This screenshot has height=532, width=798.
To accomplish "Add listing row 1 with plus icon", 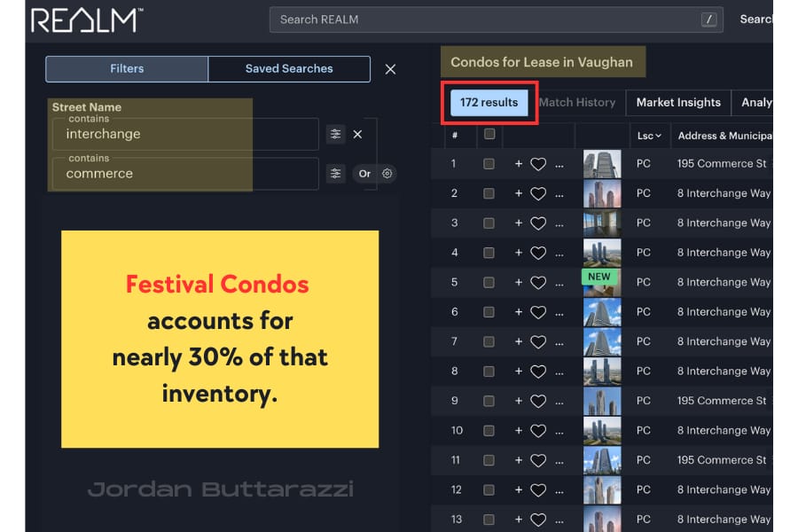I will pyautogui.click(x=519, y=163).
